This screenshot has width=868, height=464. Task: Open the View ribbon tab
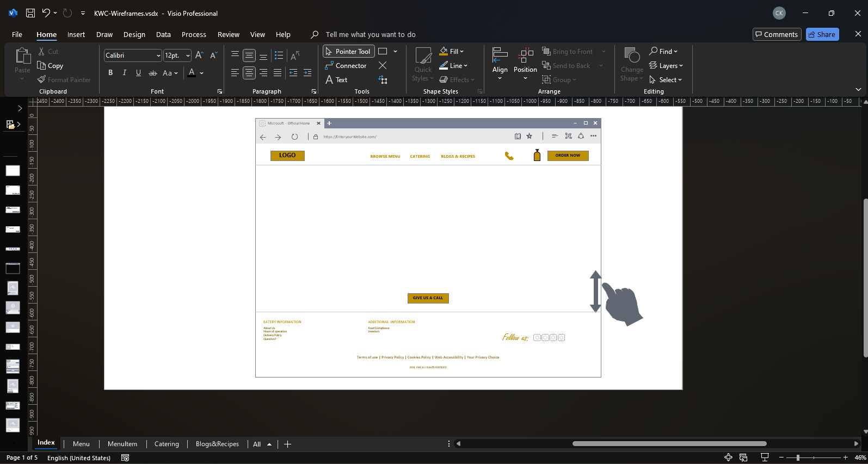click(x=257, y=34)
